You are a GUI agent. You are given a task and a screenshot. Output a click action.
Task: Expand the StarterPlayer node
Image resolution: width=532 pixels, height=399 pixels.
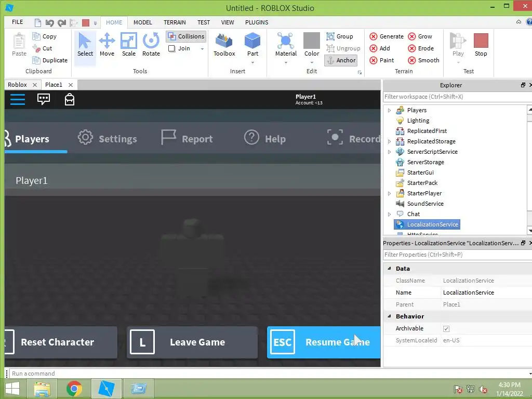tap(390, 193)
